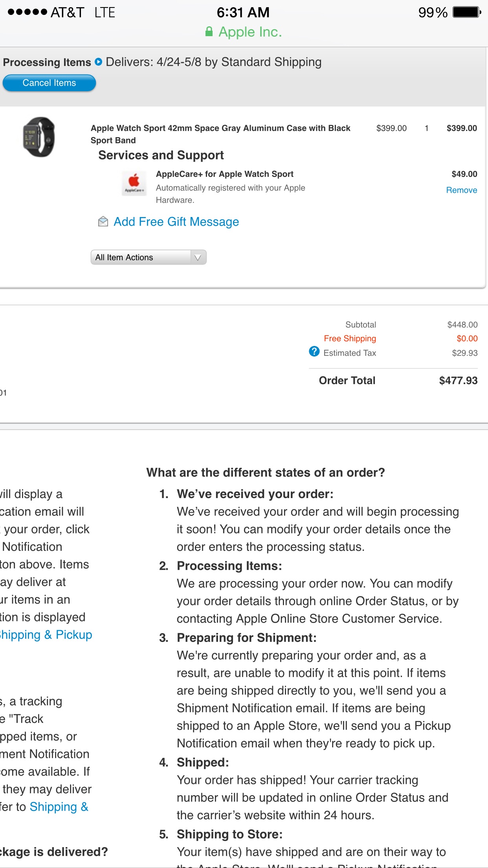Tap the Cancel Items button

point(49,83)
